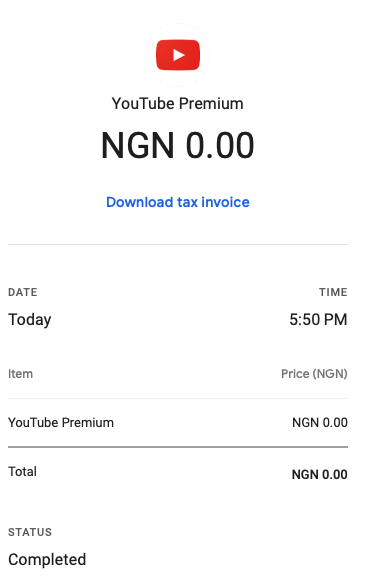
Task: Click the divider below the invoice link
Action: [x=178, y=245]
